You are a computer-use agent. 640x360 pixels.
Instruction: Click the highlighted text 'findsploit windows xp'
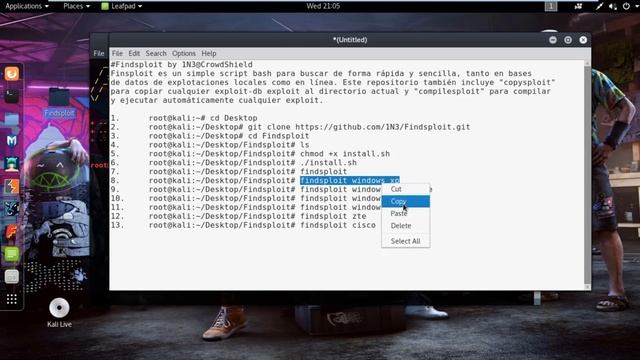click(350, 180)
